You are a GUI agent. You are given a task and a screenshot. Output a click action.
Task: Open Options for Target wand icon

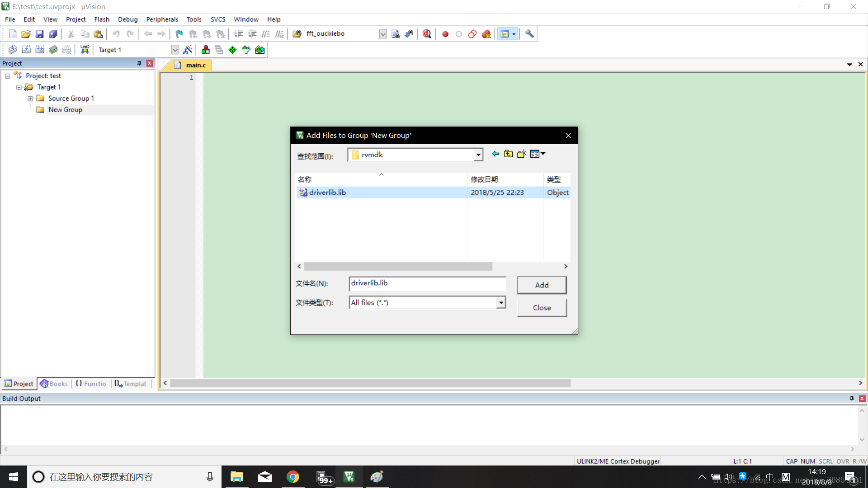coord(188,50)
